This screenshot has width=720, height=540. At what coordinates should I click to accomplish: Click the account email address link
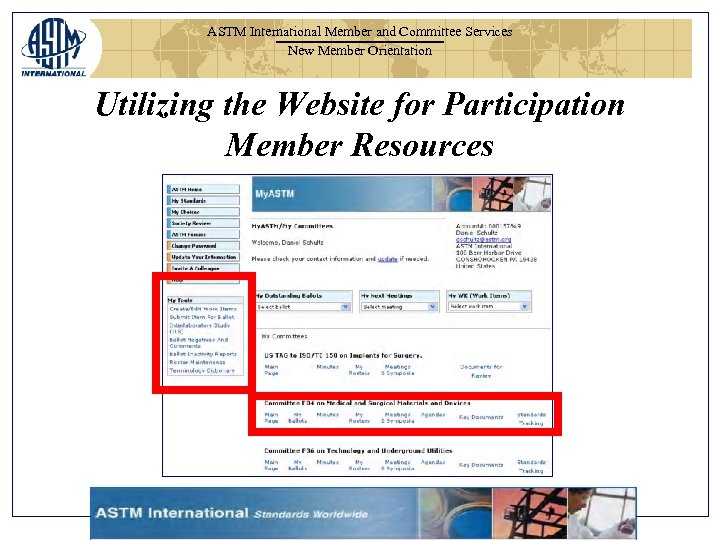coord(483,239)
